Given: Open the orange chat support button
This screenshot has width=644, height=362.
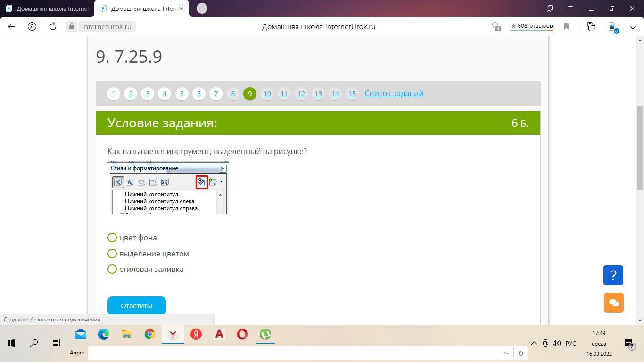Looking at the screenshot, I should coord(613,303).
